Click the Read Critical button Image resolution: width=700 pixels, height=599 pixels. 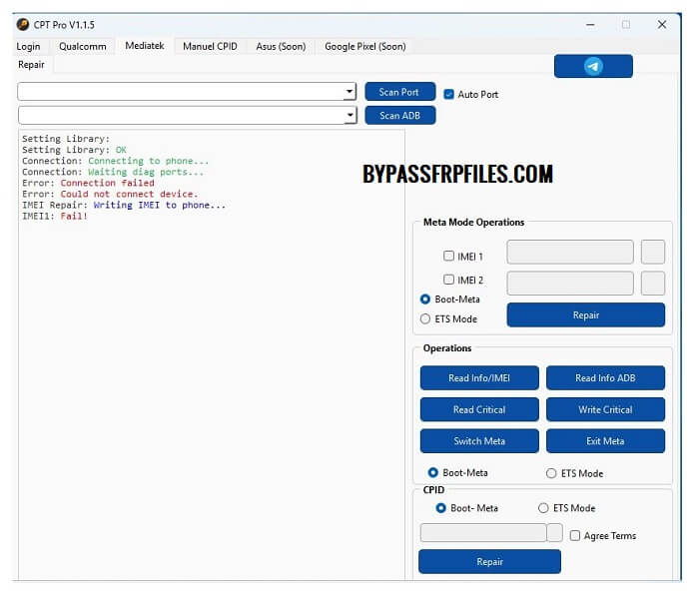tap(479, 409)
